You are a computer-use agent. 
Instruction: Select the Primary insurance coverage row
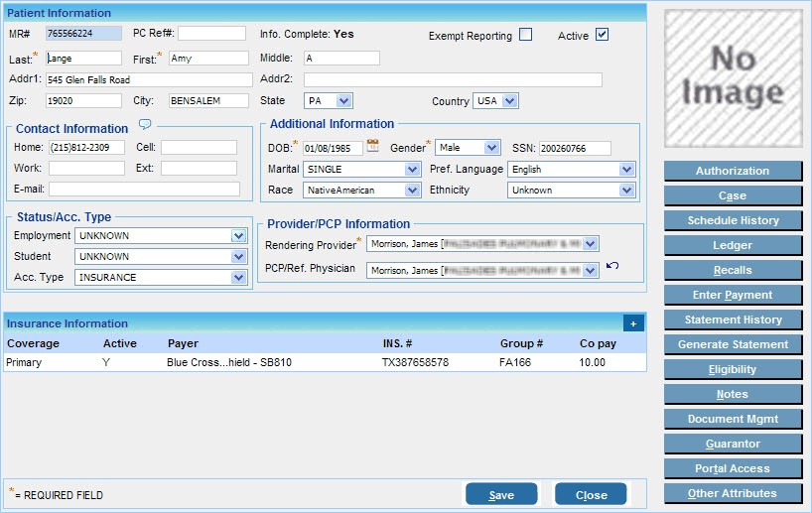click(x=298, y=363)
